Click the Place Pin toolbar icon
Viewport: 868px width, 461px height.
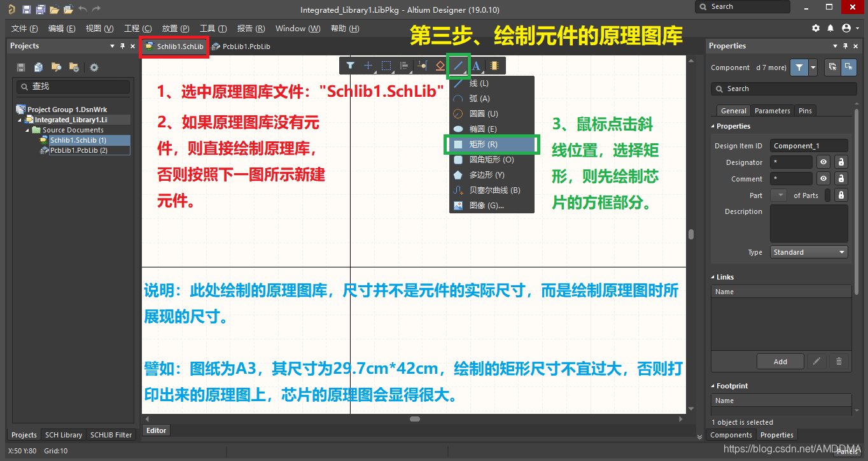click(x=422, y=66)
